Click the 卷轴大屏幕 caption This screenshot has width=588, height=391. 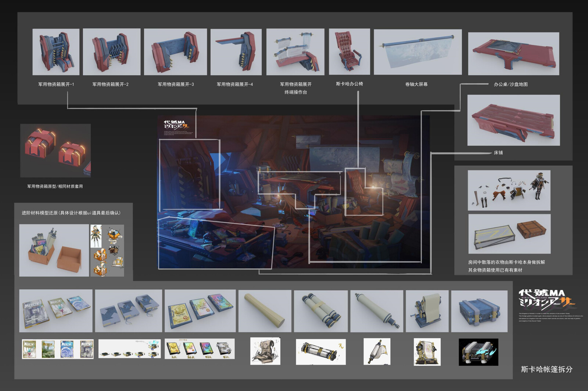coord(416,84)
